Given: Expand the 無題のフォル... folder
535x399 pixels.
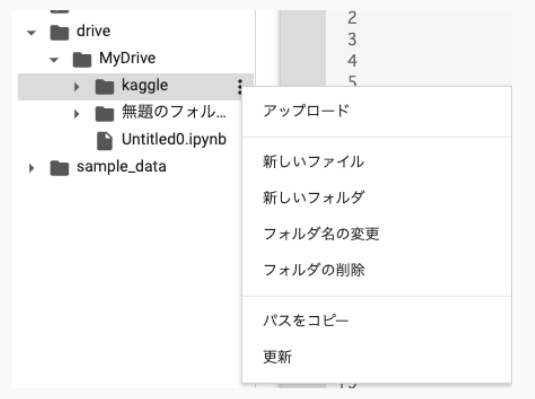Looking at the screenshot, I should point(77,114).
